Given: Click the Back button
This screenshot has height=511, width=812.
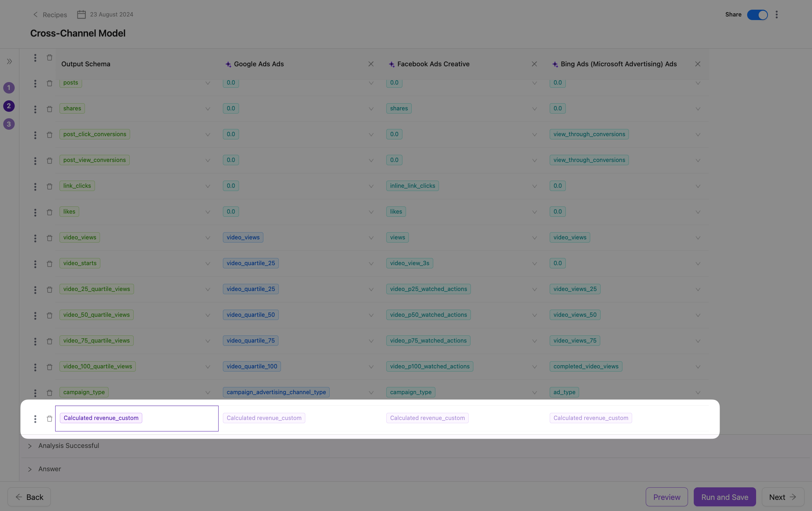Looking at the screenshot, I should click(x=29, y=497).
